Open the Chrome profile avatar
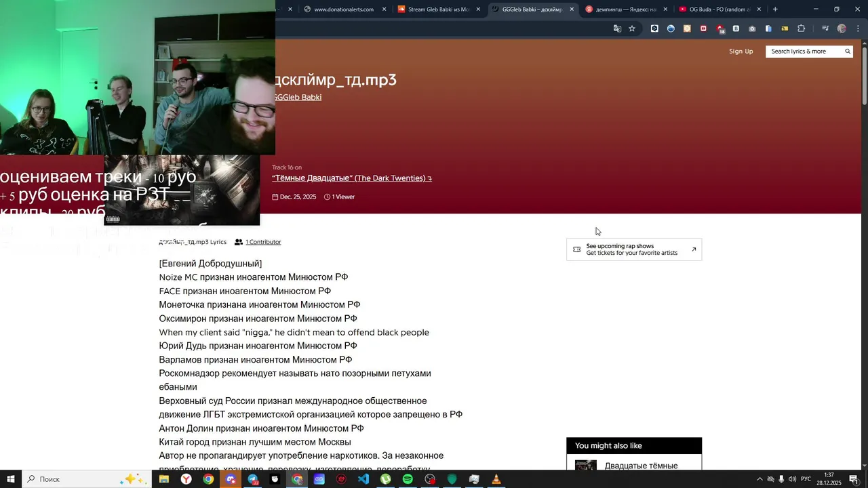This screenshot has width=868, height=488. (842, 28)
